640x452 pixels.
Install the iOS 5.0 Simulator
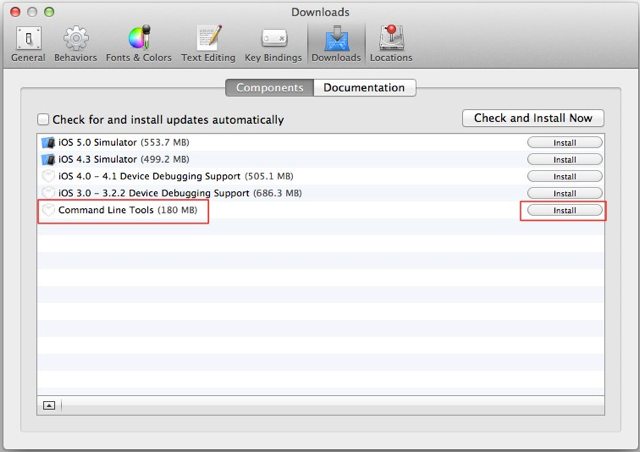pos(564,143)
